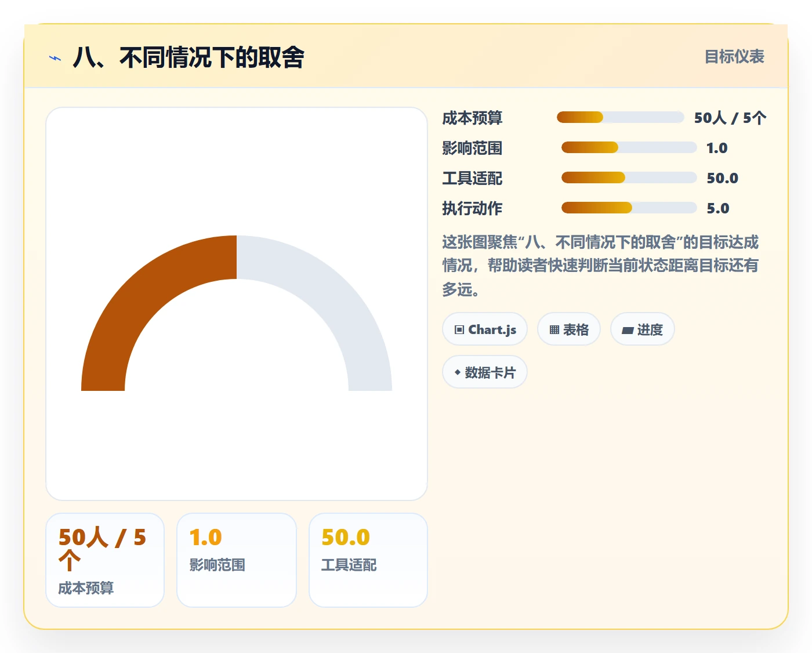812x653 pixels.
Task: Click the description paragraph starting 这张图聚焦
Action: tap(600, 266)
